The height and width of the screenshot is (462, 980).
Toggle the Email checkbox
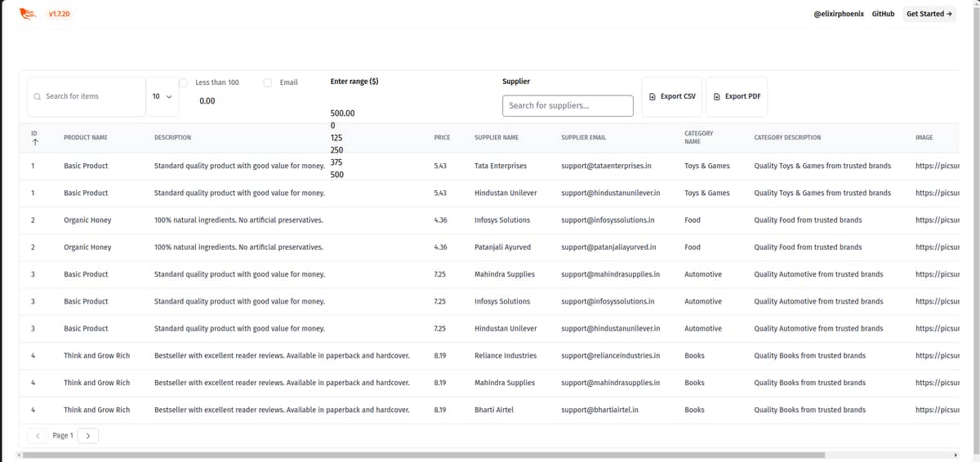[268, 82]
